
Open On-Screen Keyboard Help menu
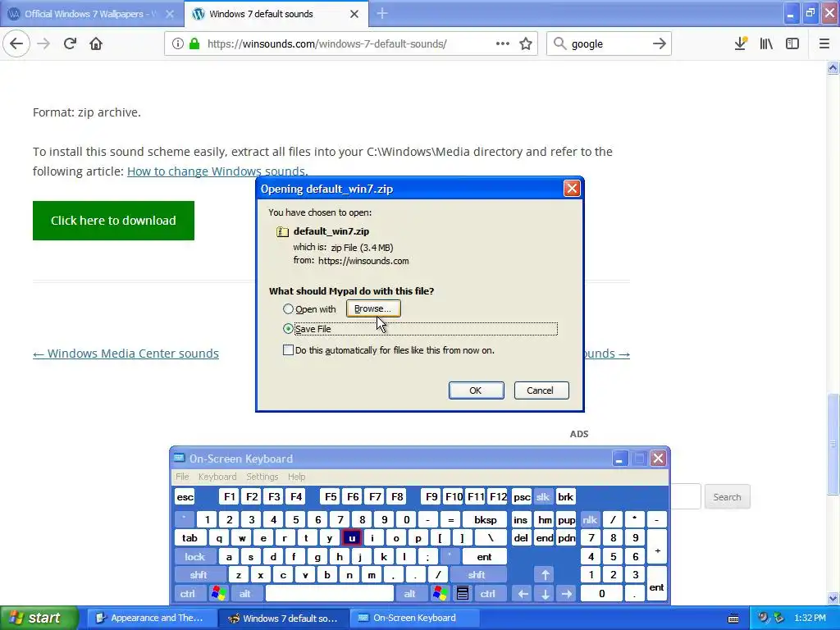tap(296, 477)
